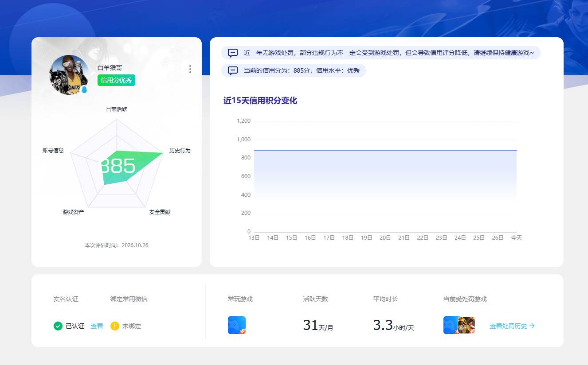Open the three-dot more options menu
The height and width of the screenshot is (365, 588).
pyautogui.click(x=190, y=69)
